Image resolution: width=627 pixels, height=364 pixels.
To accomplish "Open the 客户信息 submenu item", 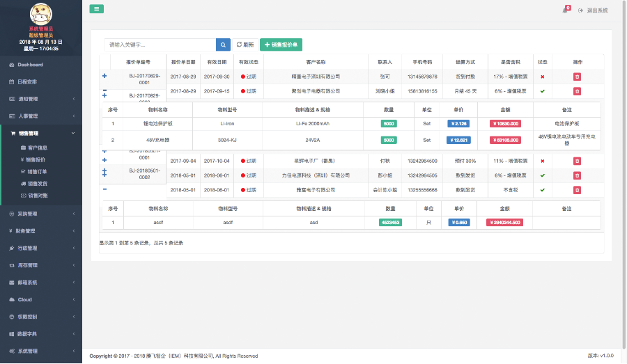I will click(38, 148).
